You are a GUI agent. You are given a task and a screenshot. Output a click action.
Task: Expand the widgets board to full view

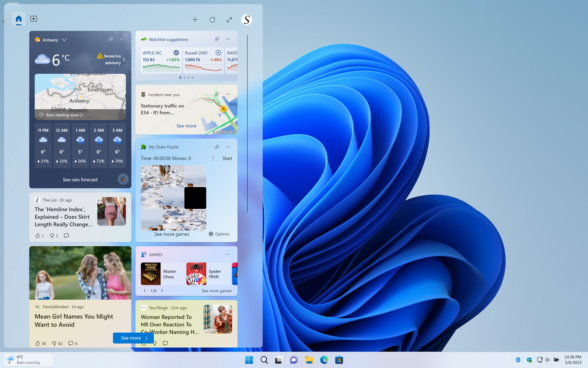coord(229,20)
